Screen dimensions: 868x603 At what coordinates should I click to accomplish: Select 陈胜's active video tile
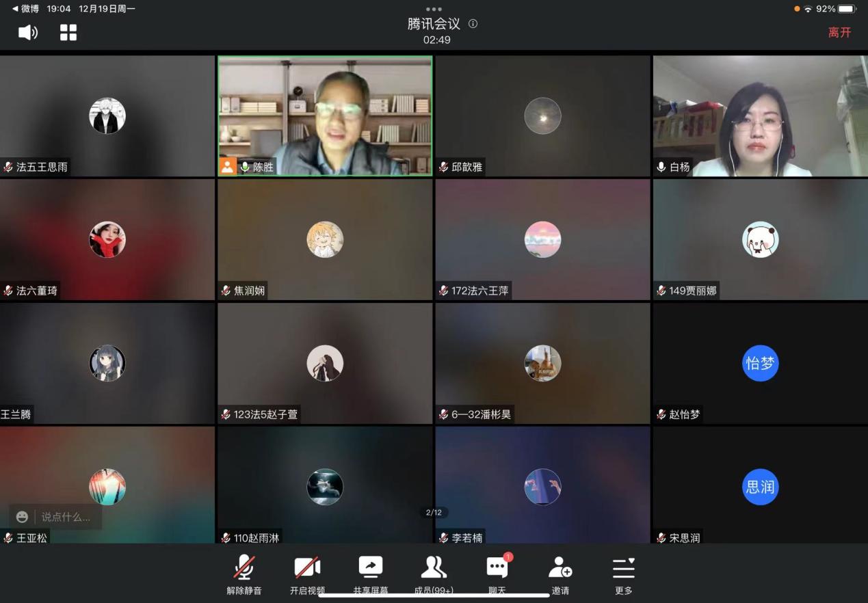[325, 116]
